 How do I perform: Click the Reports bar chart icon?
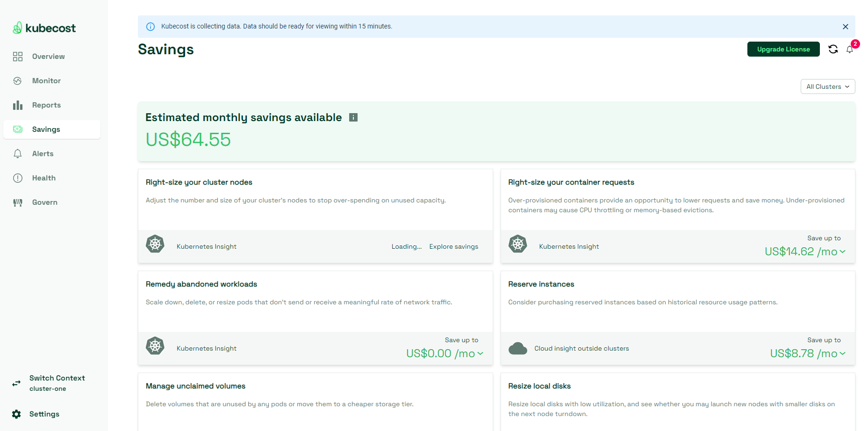pyautogui.click(x=18, y=105)
